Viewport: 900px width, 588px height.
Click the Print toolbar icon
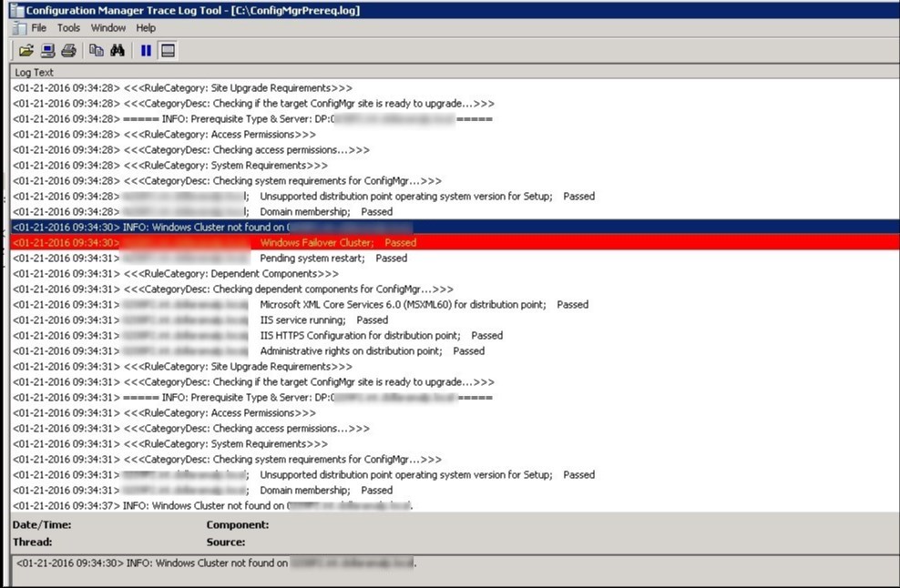click(69, 50)
